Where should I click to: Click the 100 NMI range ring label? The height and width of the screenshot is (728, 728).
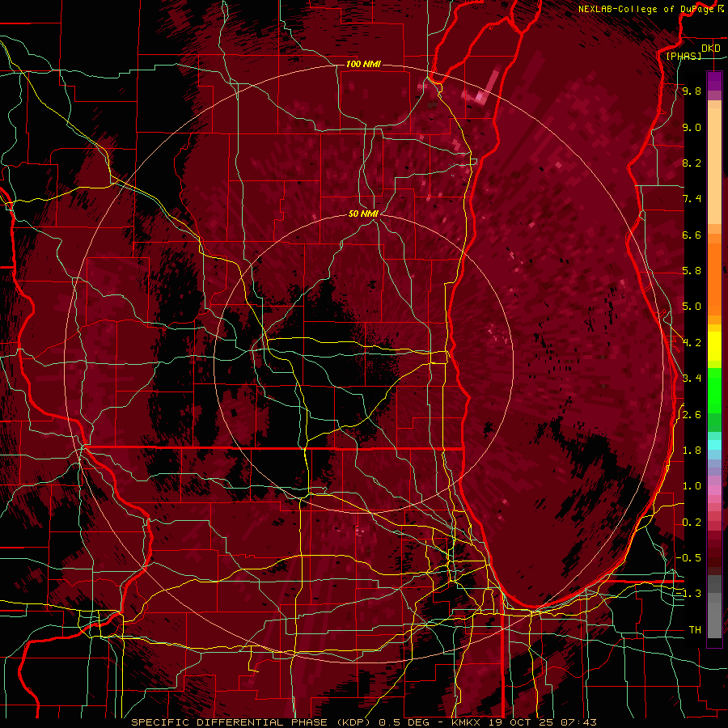[363, 64]
